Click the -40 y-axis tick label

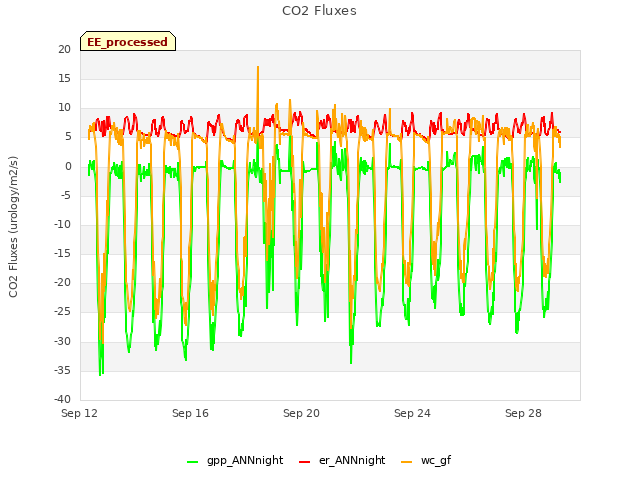pos(62,399)
